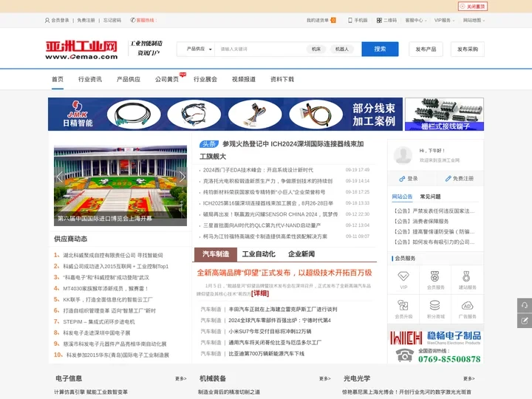This screenshot has width=532, height=399.
Task: Open the purchase list cart badge
Action: coord(333,21)
